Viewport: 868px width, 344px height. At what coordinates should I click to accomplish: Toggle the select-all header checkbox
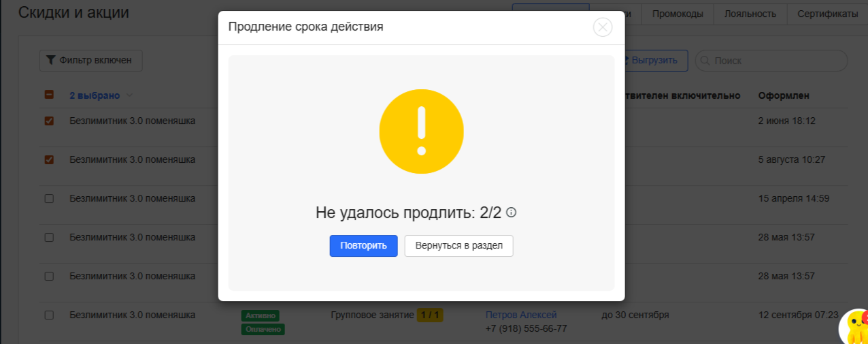[49, 95]
